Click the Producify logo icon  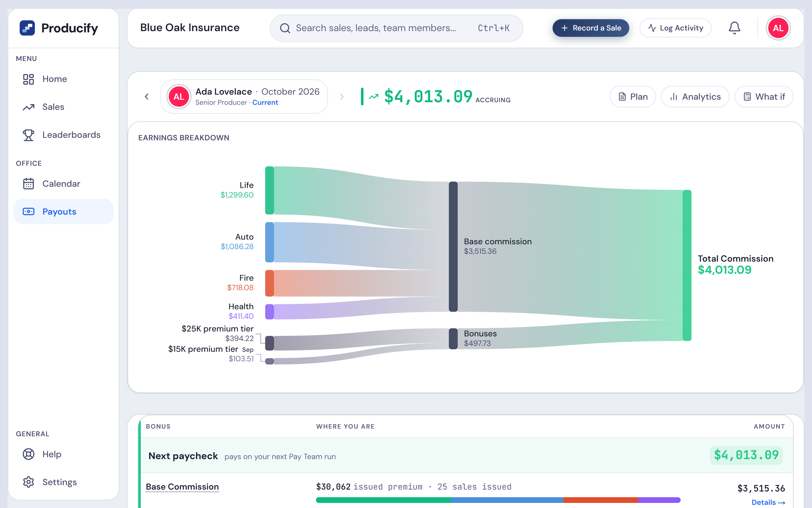pos(27,28)
